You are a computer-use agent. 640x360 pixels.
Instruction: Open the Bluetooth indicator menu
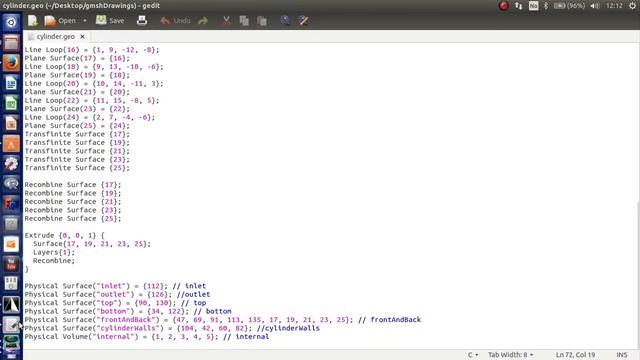(546, 6)
